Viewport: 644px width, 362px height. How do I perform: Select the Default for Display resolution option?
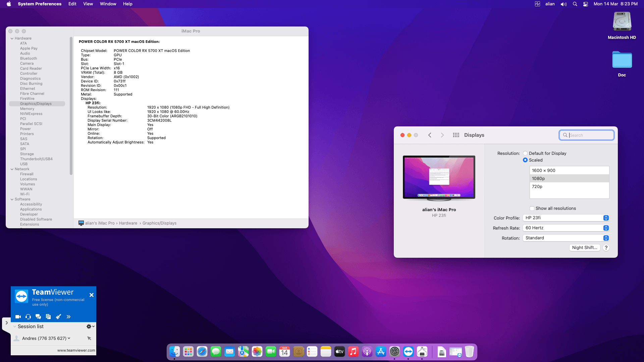click(525, 154)
